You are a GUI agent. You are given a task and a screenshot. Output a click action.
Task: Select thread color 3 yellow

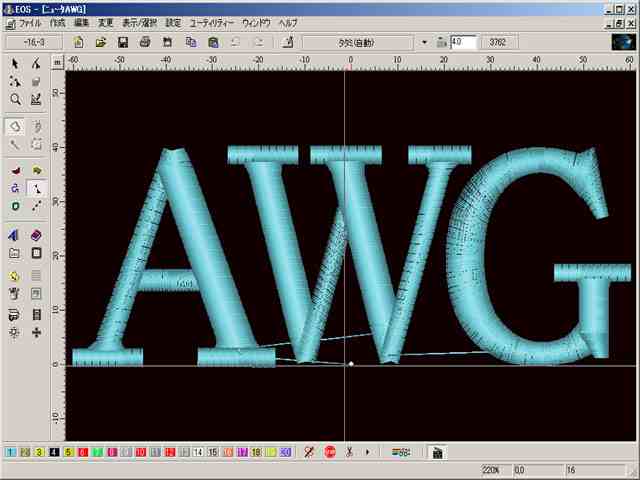point(39,452)
